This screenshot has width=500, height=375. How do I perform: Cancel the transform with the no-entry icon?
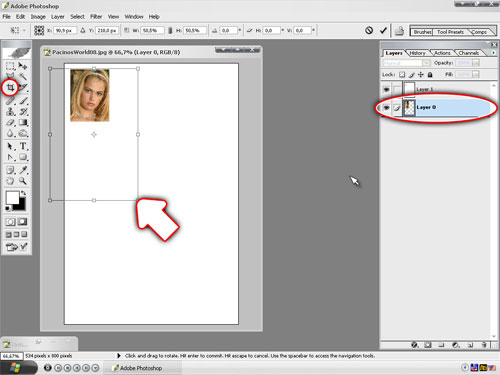pyautogui.click(x=369, y=30)
